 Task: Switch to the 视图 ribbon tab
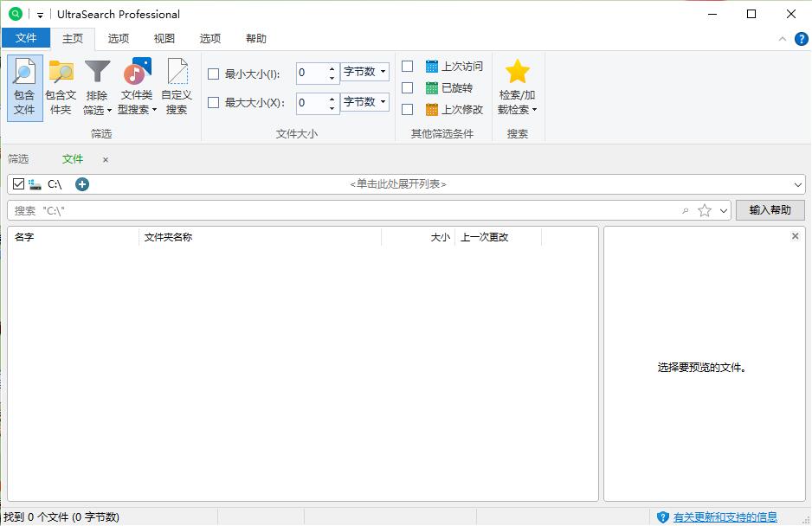click(x=164, y=38)
